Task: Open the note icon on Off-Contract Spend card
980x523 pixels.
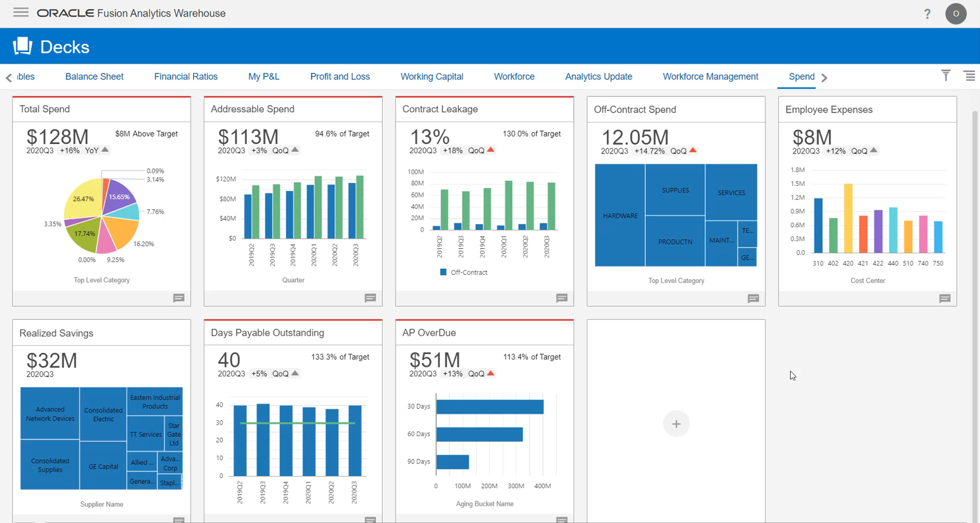Action: point(753,298)
